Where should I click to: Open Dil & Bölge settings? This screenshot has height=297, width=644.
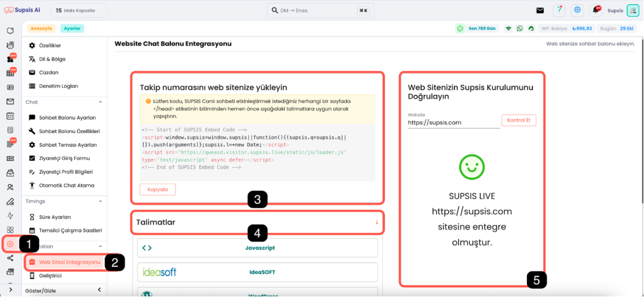[x=52, y=59]
